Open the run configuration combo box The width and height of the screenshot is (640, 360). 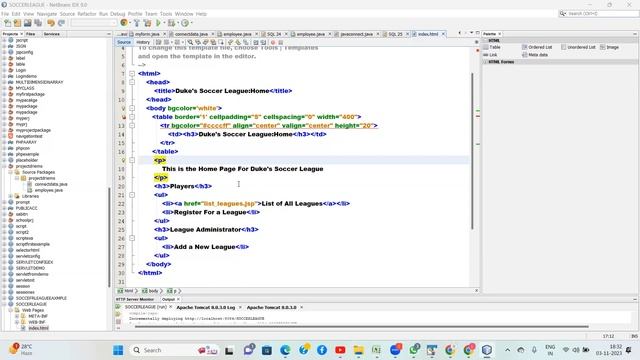point(93,23)
